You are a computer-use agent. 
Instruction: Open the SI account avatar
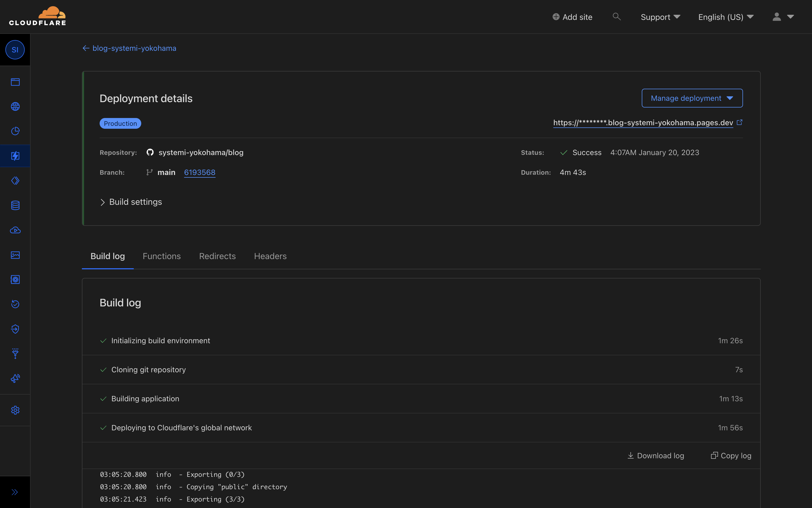pyautogui.click(x=15, y=50)
